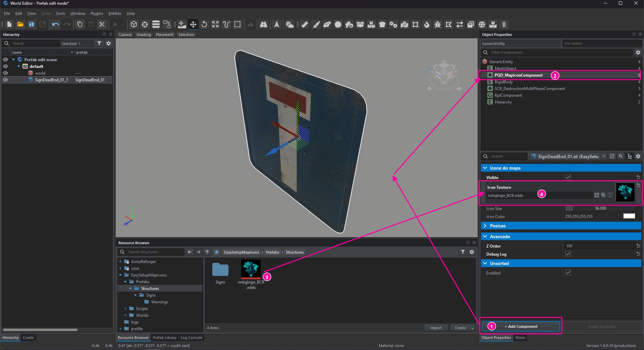Image resolution: width=644 pixels, height=350 pixels.
Task: Create a new world file
Action: (x=9, y=24)
